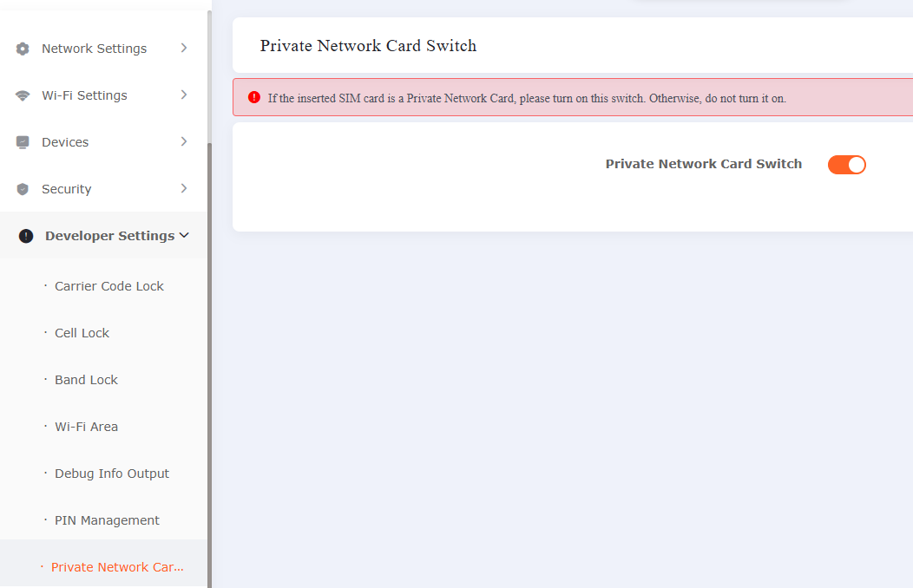This screenshot has width=913, height=588.
Task: Expand the Network Settings chevron
Action: [184, 48]
